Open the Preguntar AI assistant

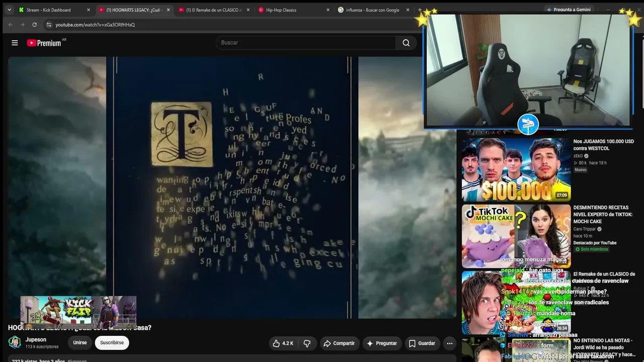[x=382, y=343]
